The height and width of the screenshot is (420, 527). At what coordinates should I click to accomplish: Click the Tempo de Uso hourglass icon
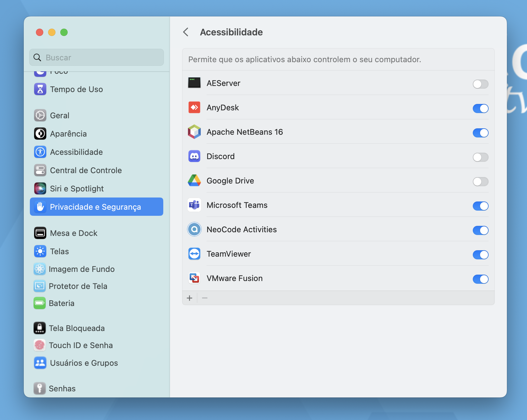click(x=40, y=89)
